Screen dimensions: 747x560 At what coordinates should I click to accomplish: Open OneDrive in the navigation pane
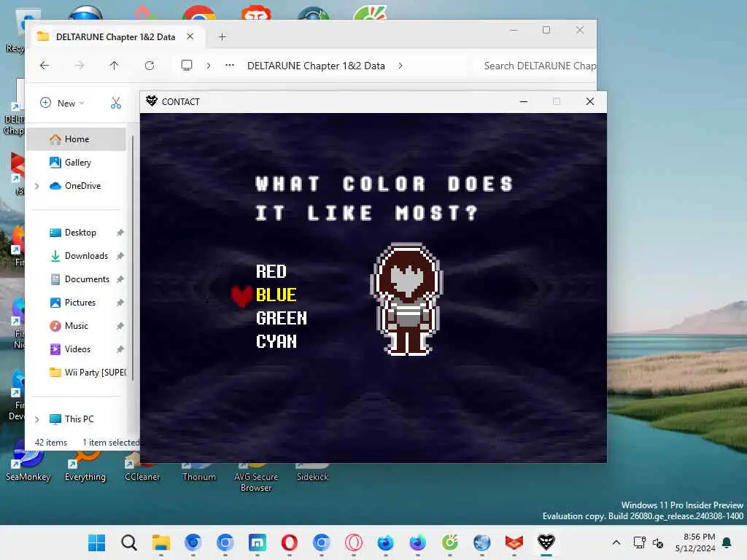point(76,186)
